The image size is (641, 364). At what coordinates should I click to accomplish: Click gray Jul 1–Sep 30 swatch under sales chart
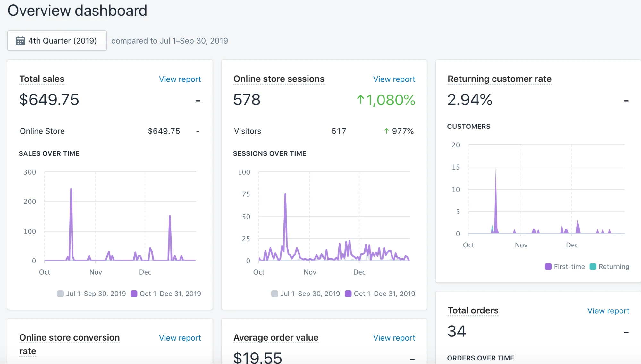60,294
